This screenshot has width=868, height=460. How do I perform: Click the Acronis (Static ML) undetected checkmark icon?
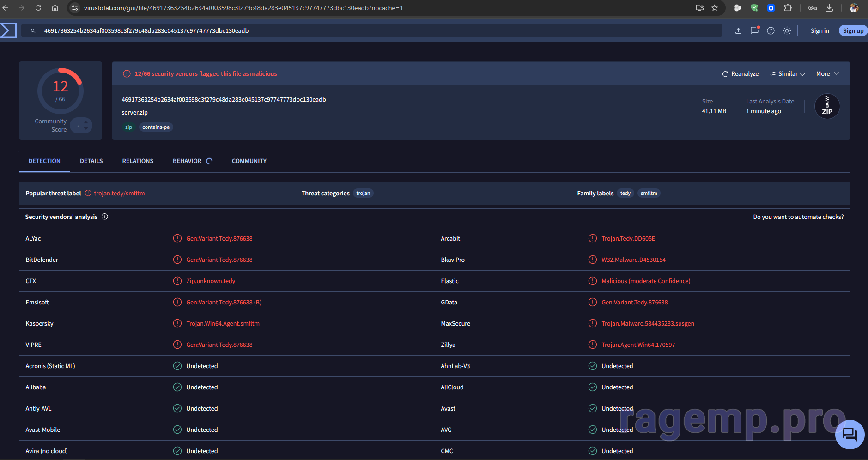177,366
